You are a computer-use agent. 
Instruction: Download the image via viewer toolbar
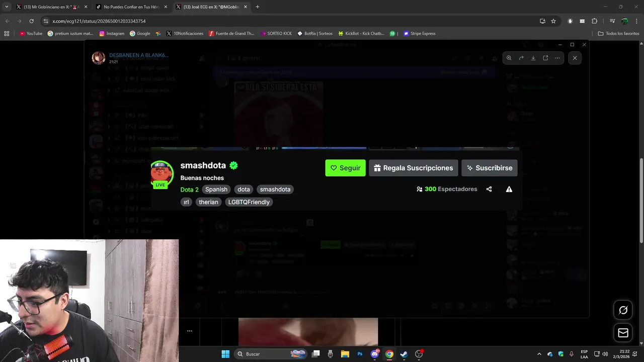[533, 58]
